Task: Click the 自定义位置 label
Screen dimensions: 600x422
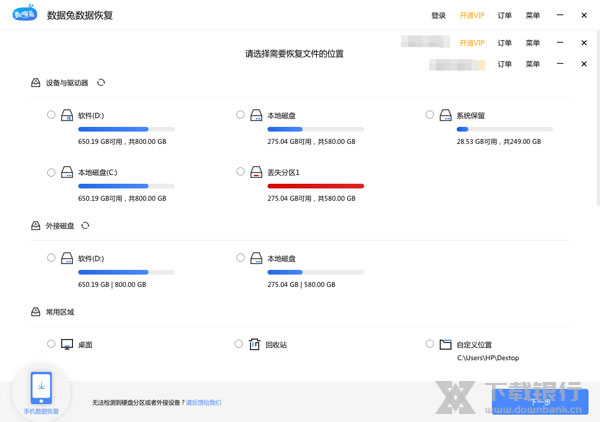Action: coord(474,345)
